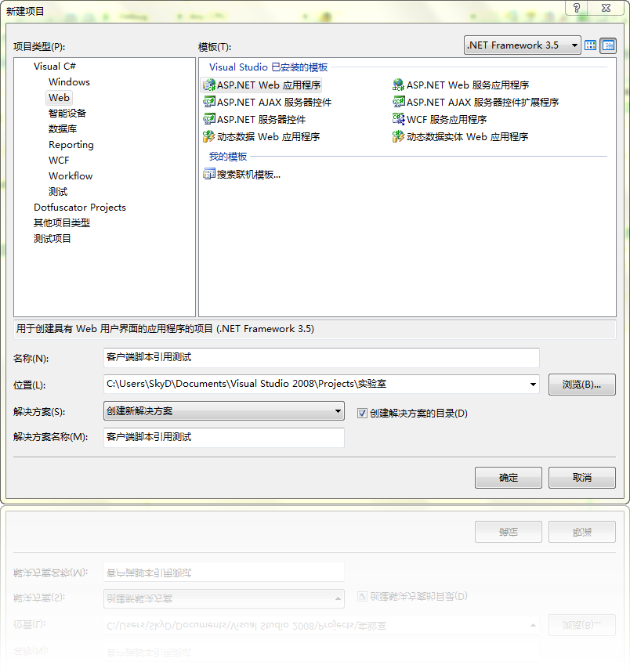The width and height of the screenshot is (630, 672).
Task: Select Reporting project type
Action: (71, 145)
